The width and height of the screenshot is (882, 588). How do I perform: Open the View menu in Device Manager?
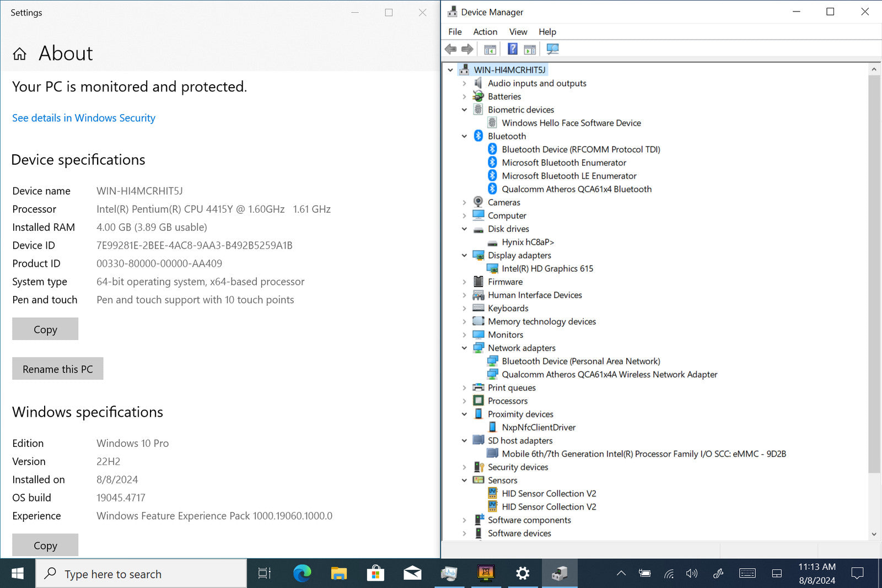point(518,32)
